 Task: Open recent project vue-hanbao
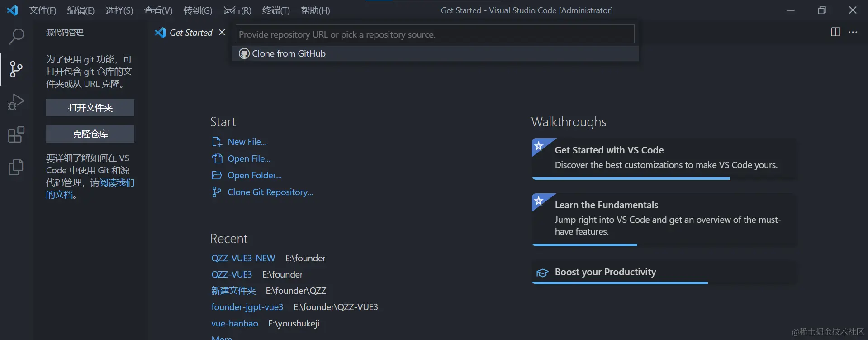tap(234, 323)
